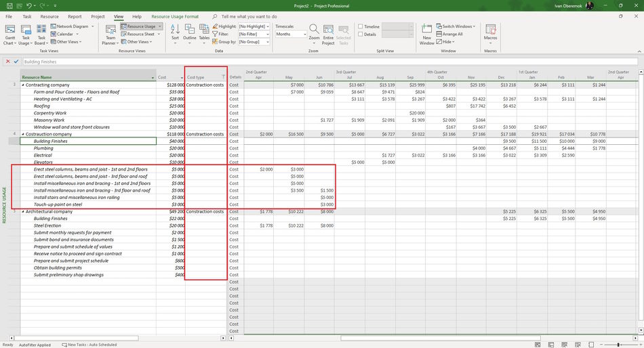Screen dimensions: 644x348
Task: Open Ivan Oberemok account picture
Action: coord(589,5)
